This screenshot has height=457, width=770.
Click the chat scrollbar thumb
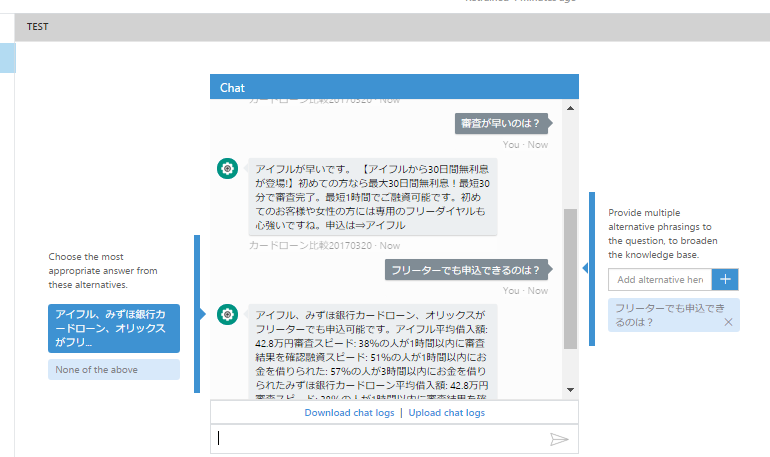[x=570, y=279]
